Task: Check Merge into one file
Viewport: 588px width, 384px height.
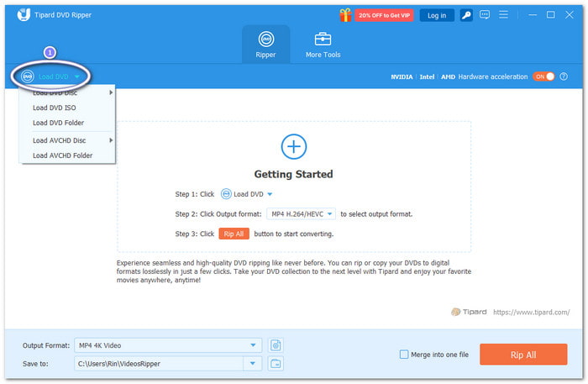Action: pos(404,355)
